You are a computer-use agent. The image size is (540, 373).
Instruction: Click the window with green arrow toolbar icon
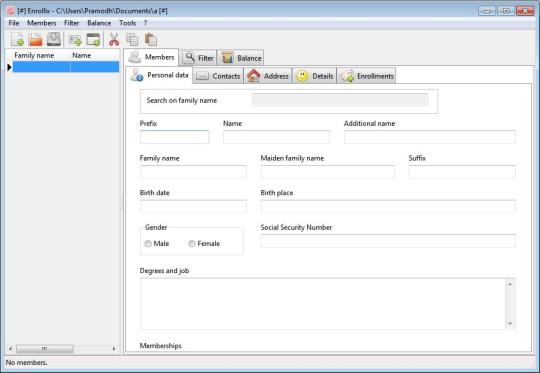(x=93, y=40)
